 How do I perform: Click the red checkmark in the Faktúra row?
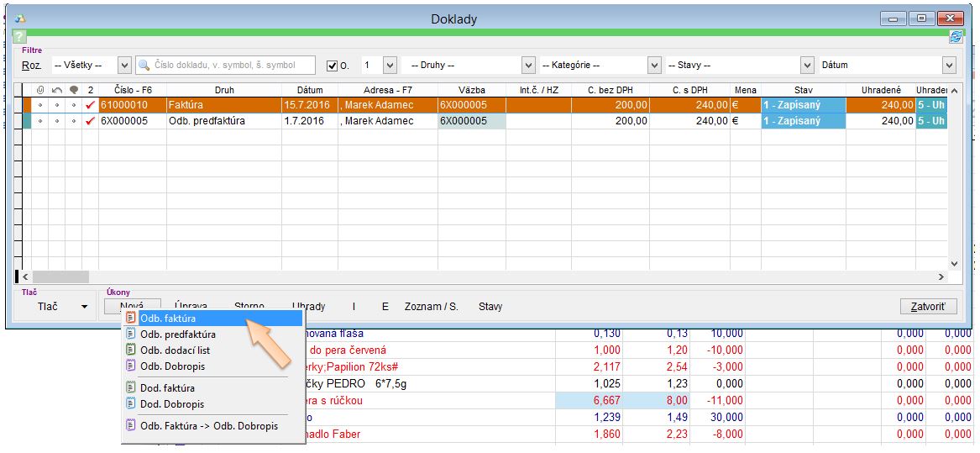tap(90, 105)
